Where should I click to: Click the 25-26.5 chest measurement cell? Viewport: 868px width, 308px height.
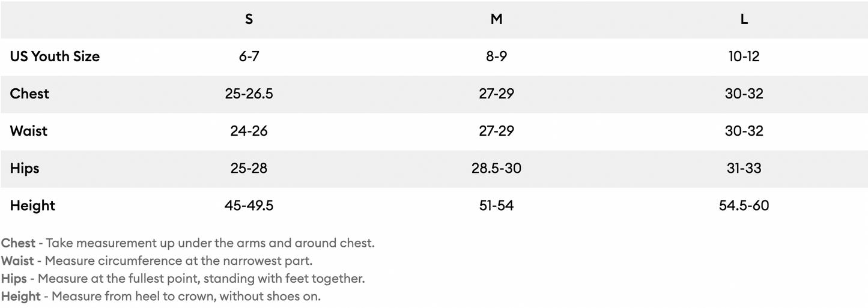pos(249,94)
